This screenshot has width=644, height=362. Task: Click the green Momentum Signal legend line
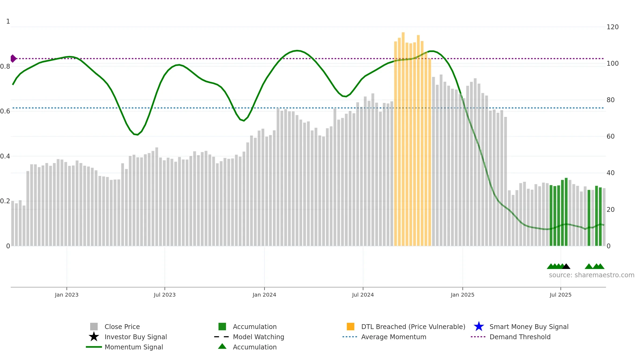(x=94, y=347)
